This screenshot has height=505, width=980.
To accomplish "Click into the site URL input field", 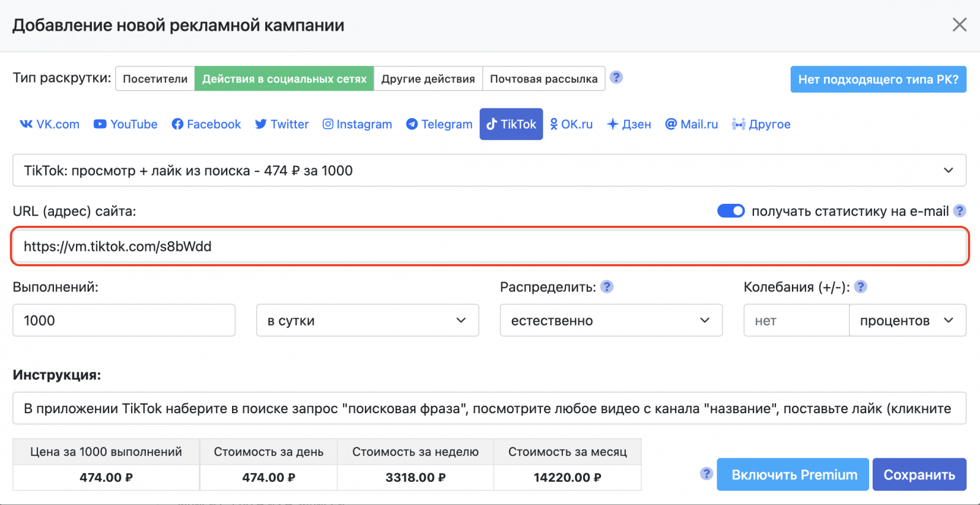I will point(489,247).
